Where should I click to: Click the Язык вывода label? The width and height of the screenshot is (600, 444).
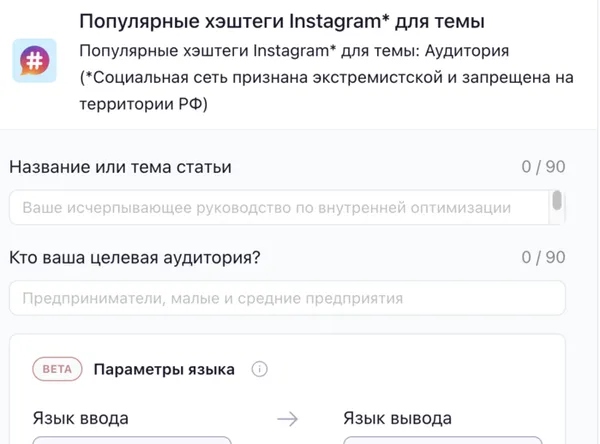pos(397,418)
